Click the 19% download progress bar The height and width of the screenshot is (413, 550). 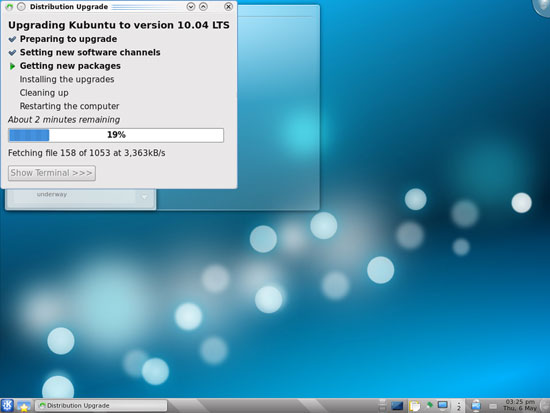(x=116, y=135)
